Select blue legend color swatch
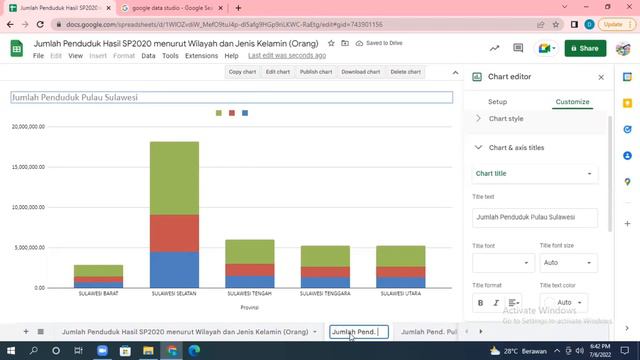This screenshot has width=640, height=360. pos(245,113)
